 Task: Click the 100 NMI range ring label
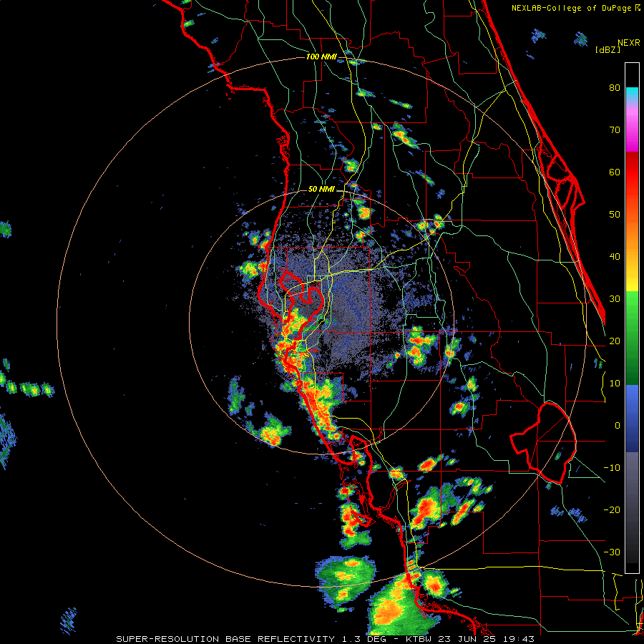click(321, 57)
